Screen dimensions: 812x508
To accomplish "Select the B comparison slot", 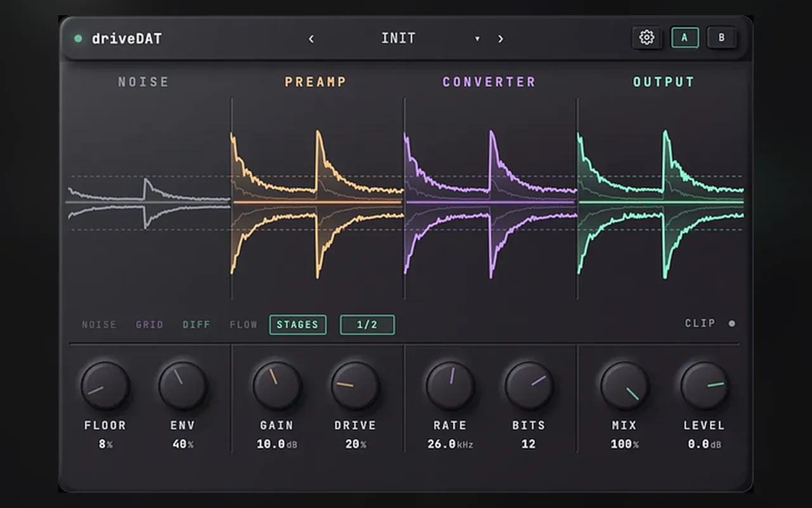I will [x=721, y=37].
